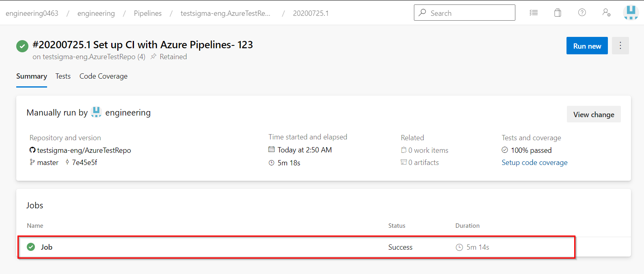Viewport: 644px width, 274px height.
Task: Switch to the Code Coverage tab
Action: coord(103,76)
